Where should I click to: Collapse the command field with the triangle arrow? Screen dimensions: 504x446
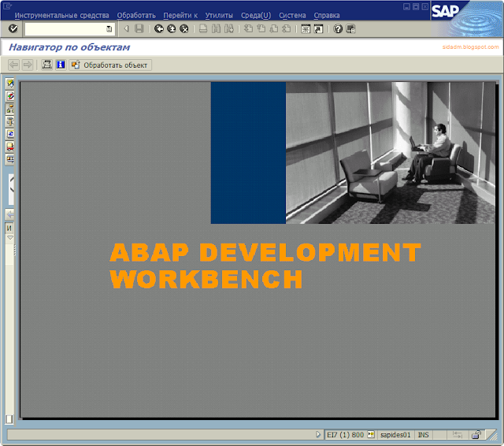[x=126, y=28]
